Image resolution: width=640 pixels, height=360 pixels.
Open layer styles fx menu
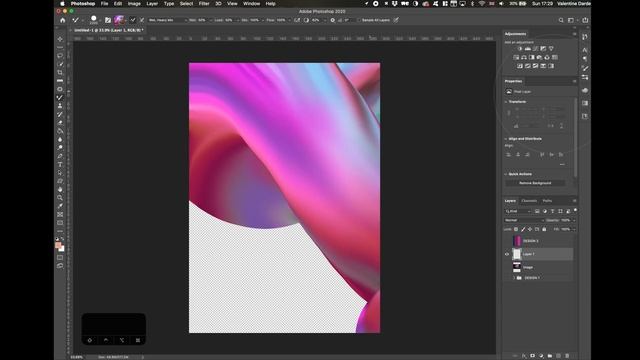pos(524,356)
